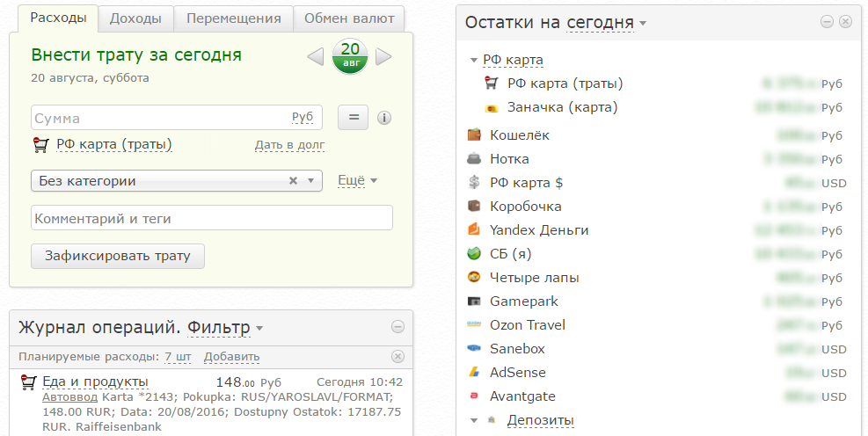This screenshot has width=868, height=436.
Task: Change the Руб currency in amount field
Action: pos(303,117)
